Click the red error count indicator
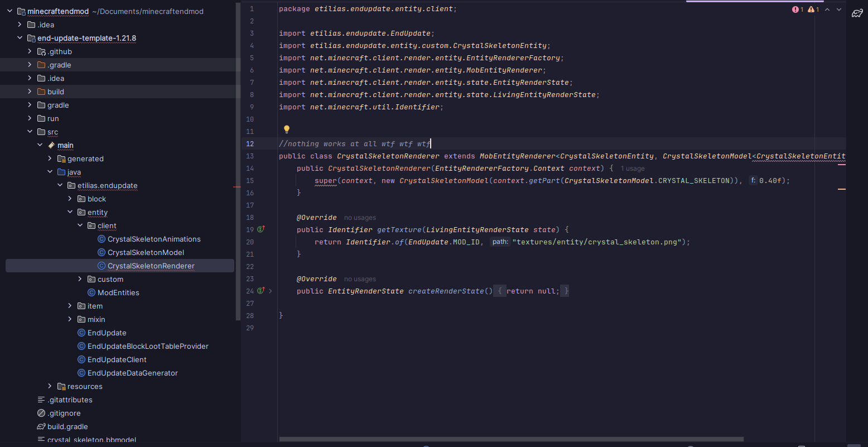Screen dimensions: 868x447 pyautogui.click(x=798, y=9)
